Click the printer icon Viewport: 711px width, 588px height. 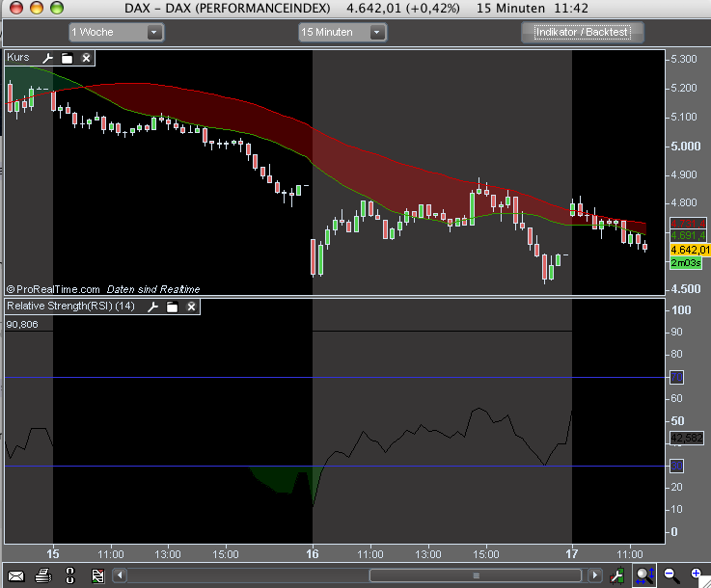point(43,575)
